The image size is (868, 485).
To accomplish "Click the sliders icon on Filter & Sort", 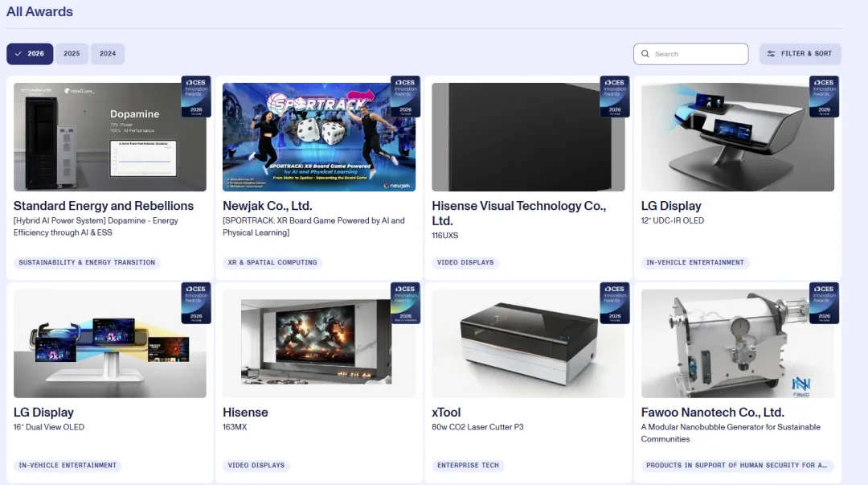I will tap(771, 54).
